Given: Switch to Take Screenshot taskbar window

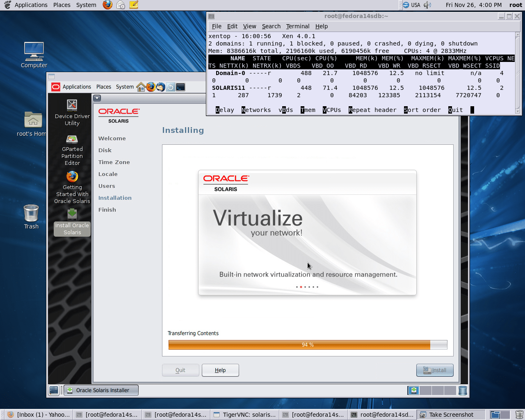Looking at the screenshot, I should click(451, 415).
